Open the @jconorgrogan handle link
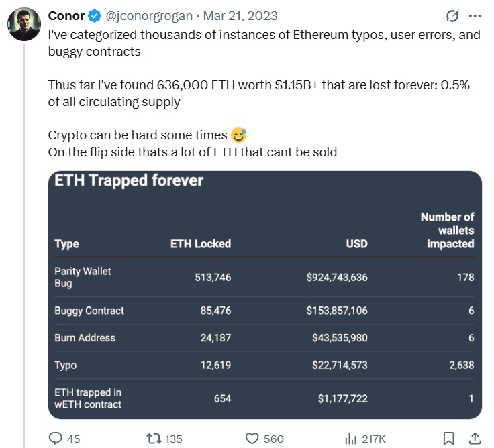This screenshot has height=448, width=494. 149,15
